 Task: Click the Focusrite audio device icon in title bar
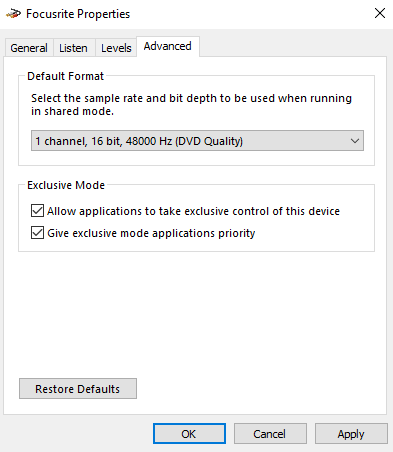click(14, 14)
